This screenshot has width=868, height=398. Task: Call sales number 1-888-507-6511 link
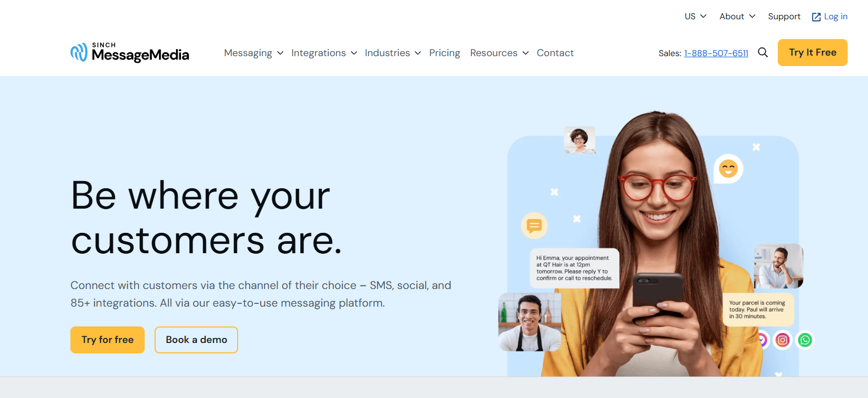(x=716, y=53)
